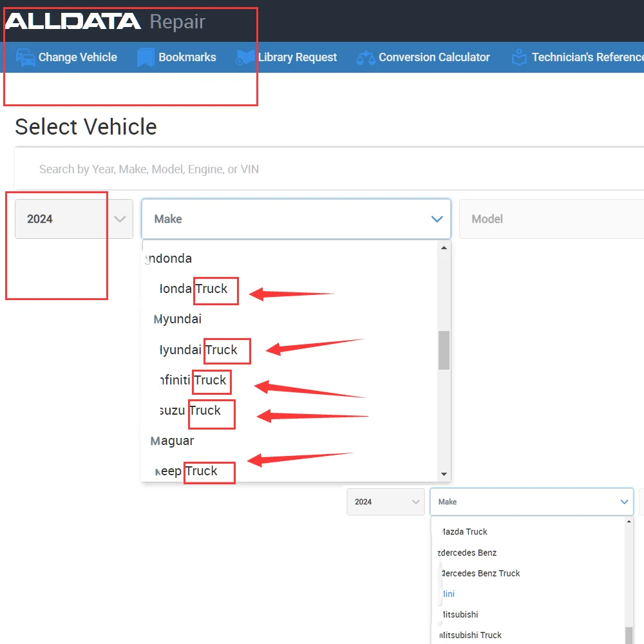Click the ALLDATA Repair logo

click(x=105, y=21)
